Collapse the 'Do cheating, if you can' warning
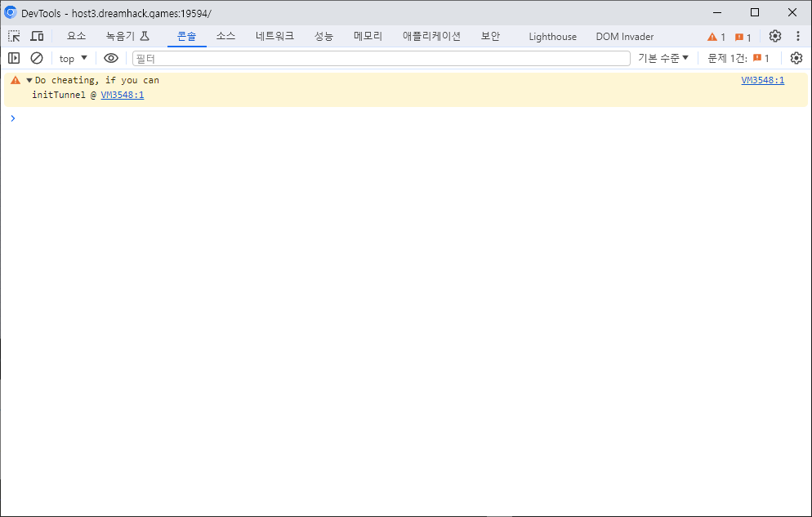The height and width of the screenshot is (517, 812). pos(29,80)
